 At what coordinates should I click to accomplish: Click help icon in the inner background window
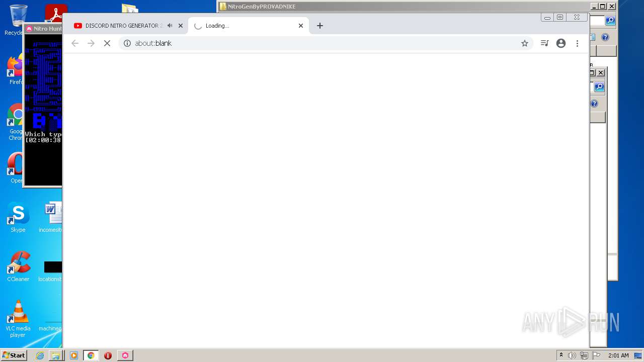pos(594,104)
